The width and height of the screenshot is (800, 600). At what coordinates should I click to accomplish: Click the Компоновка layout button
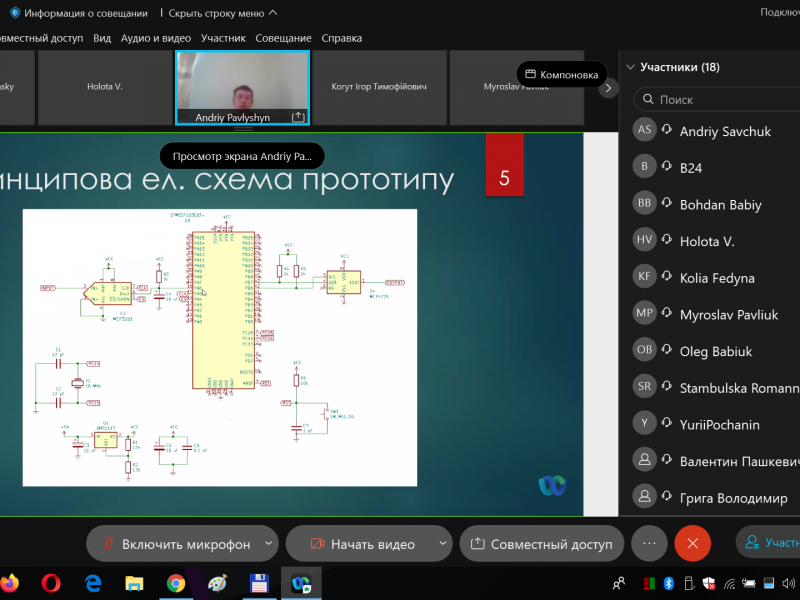click(562, 74)
